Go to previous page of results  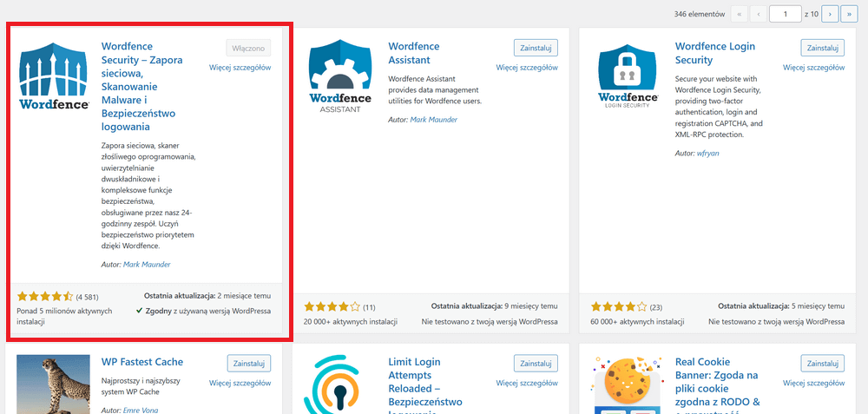758,14
